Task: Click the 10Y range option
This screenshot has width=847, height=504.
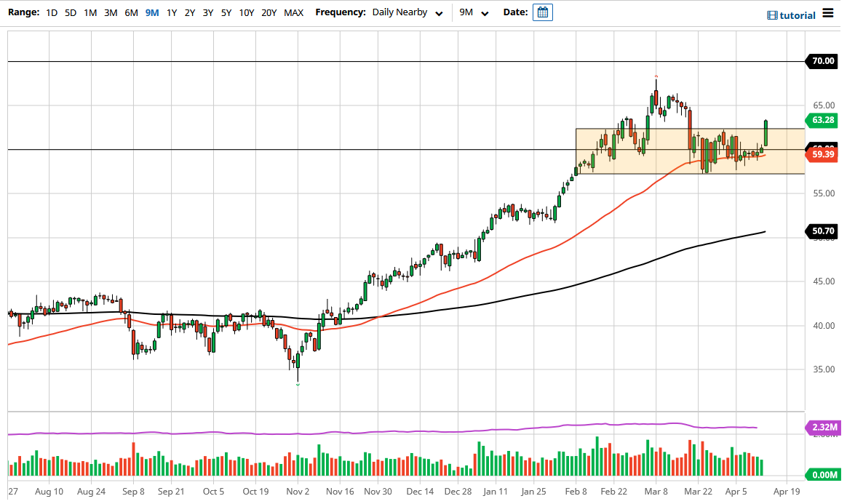Action: coord(246,12)
